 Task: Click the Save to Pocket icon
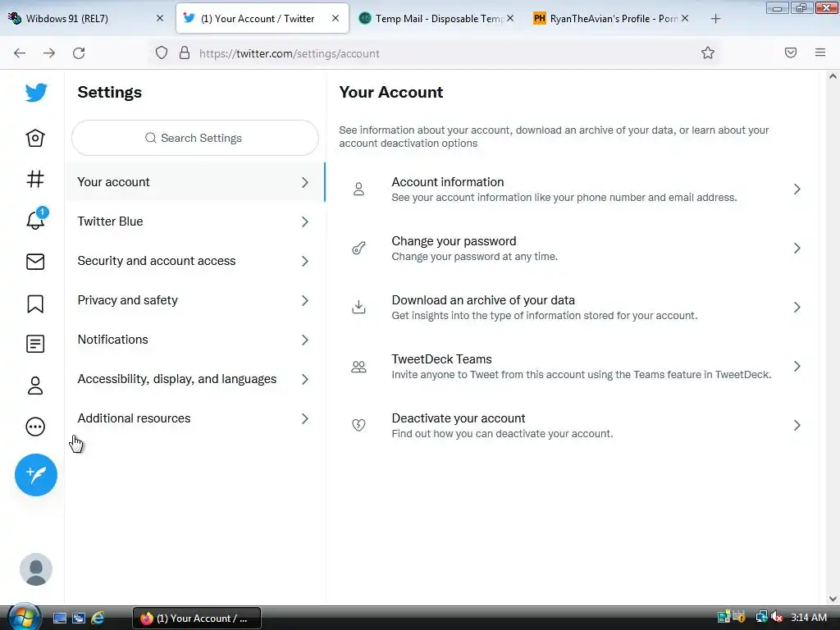[791, 52]
